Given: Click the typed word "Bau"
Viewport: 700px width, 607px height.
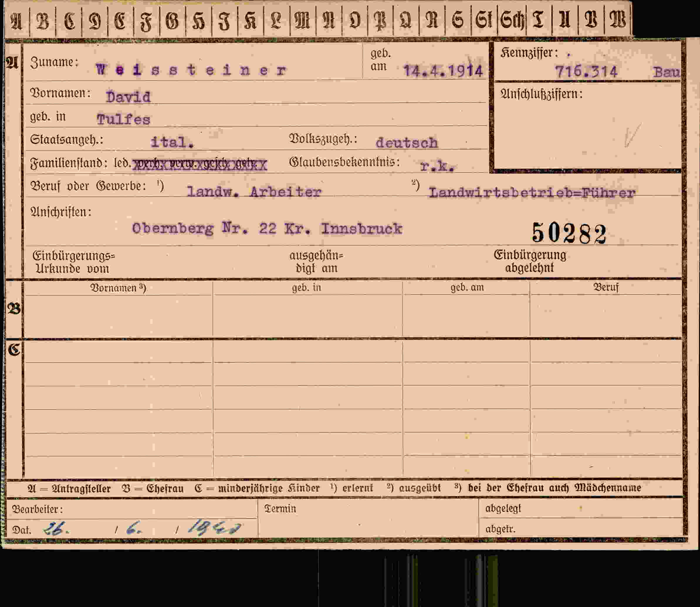Looking at the screenshot, I should (667, 72).
